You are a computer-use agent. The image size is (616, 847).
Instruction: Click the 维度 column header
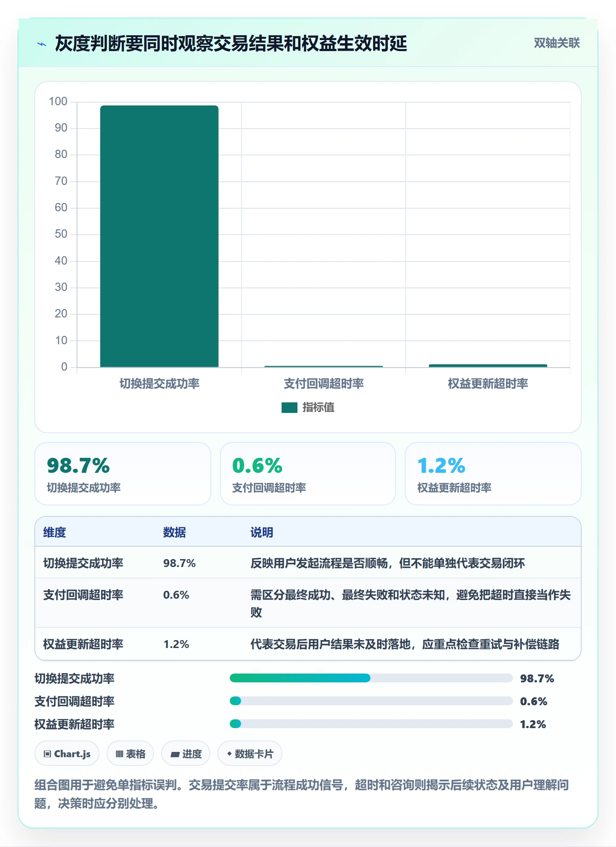(x=55, y=532)
